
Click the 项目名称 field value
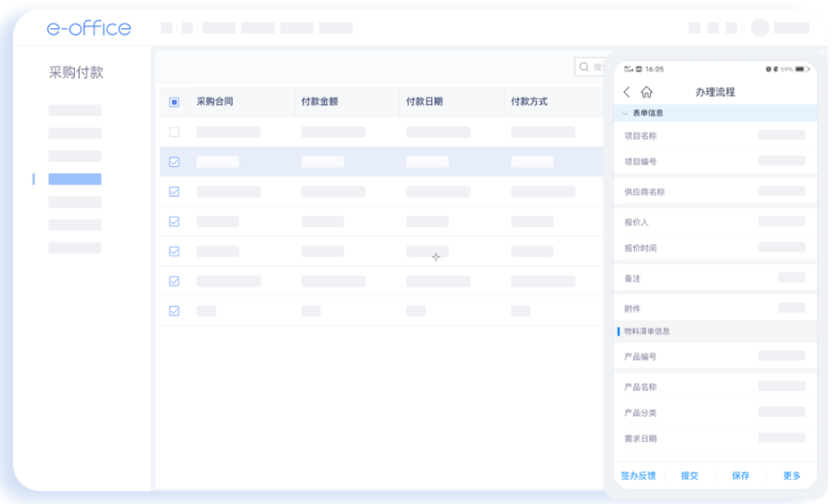pyautogui.click(x=781, y=135)
